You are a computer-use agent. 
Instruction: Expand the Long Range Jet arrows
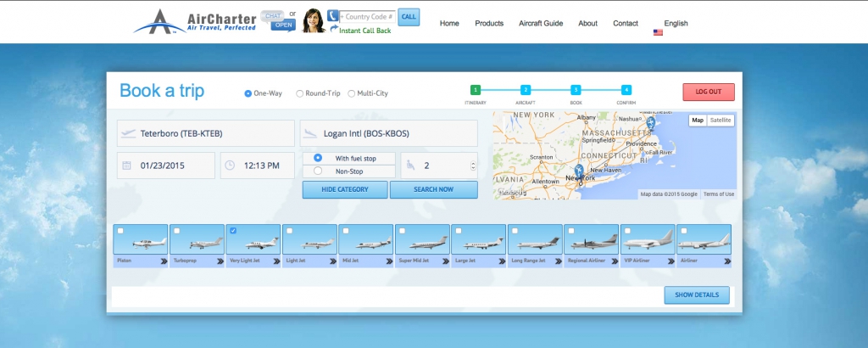point(559,261)
